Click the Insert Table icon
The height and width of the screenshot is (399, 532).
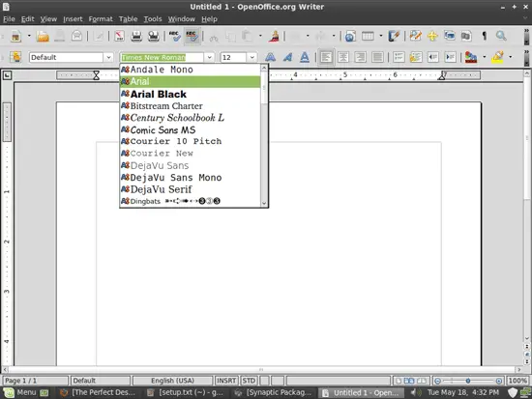coord(368,36)
